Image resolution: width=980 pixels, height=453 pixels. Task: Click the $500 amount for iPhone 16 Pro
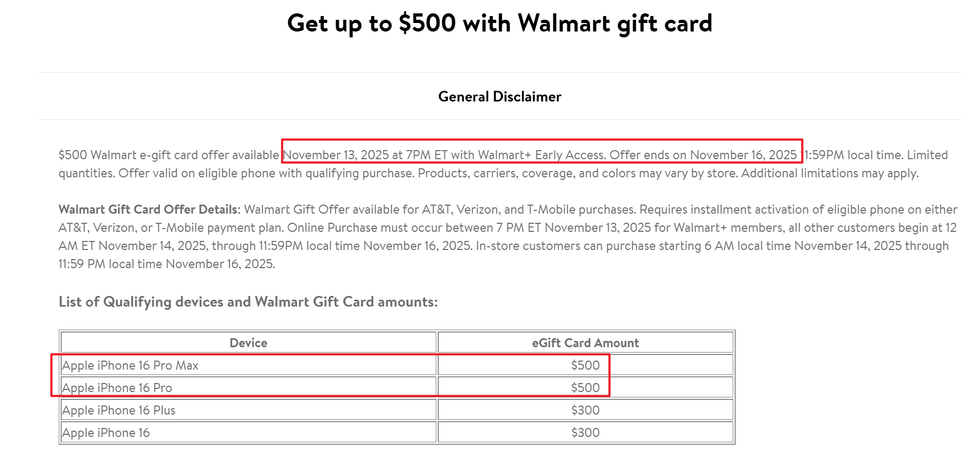[x=585, y=388]
